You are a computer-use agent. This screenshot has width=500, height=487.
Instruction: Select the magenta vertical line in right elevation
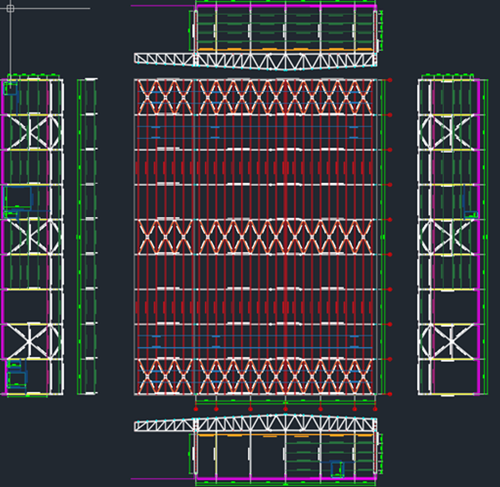(x=479, y=237)
